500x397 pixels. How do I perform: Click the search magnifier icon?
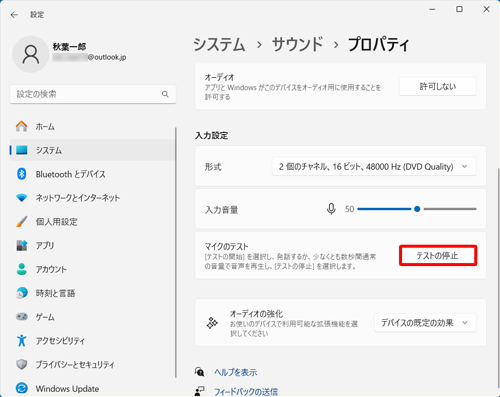coord(165,94)
